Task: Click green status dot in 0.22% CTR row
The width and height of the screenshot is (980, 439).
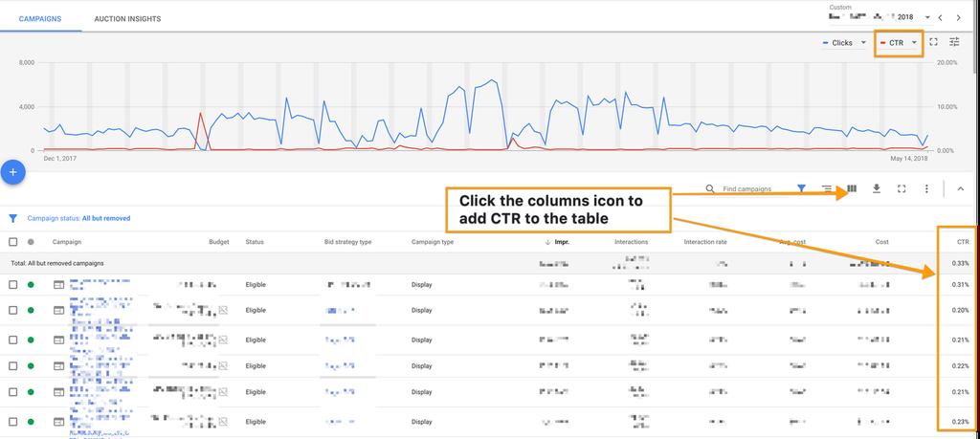Action: tap(31, 366)
